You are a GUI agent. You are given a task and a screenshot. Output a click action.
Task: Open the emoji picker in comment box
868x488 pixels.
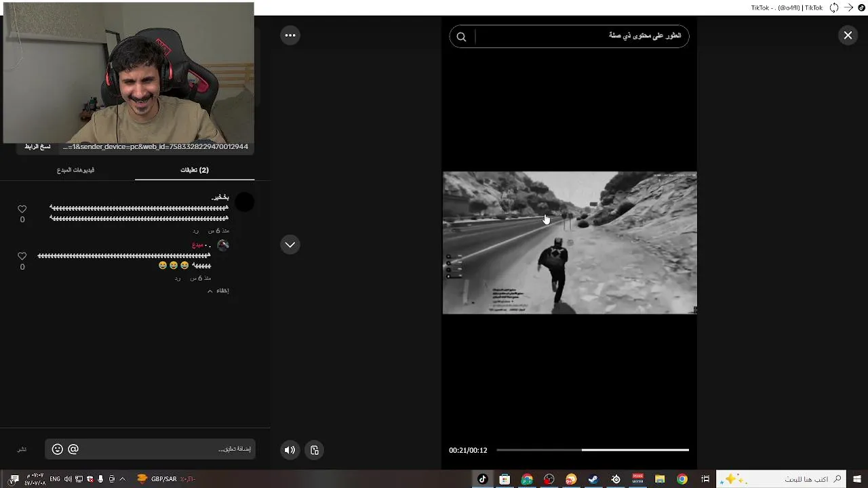coord(58,449)
